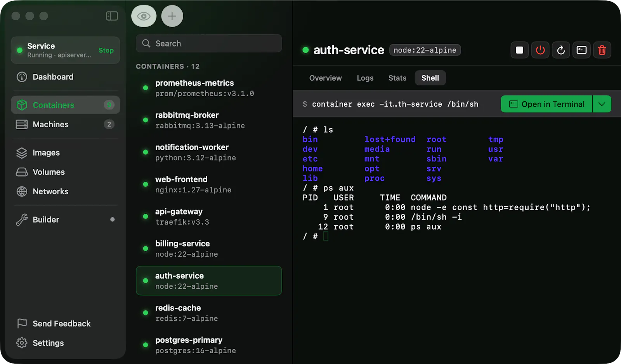Click the green dot beside redis-cache
The image size is (621, 364).
(x=146, y=313)
